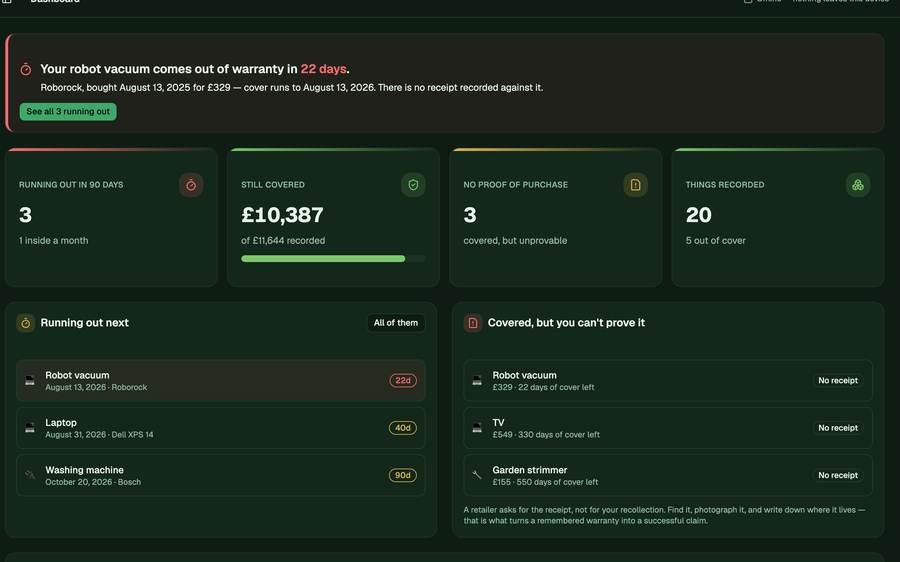Viewport: 900px width, 562px height.
Task: Click the Washing machine row icon
Action: (30, 475)
